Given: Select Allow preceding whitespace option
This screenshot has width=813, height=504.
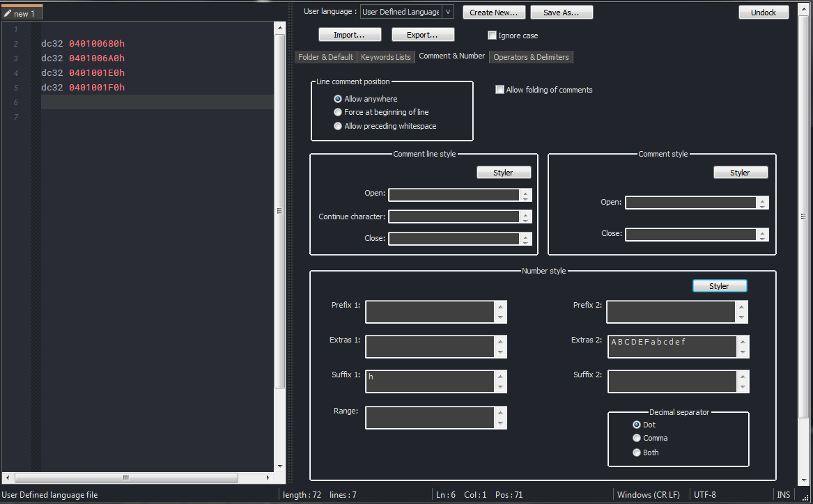Looking at the screenshot, I should pos(338,126).
